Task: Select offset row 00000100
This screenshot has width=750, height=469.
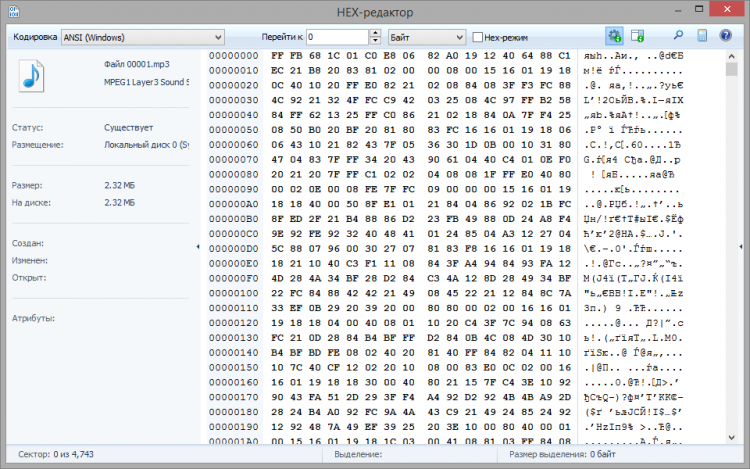Action: pyautogui.click(x=233, y=293)
